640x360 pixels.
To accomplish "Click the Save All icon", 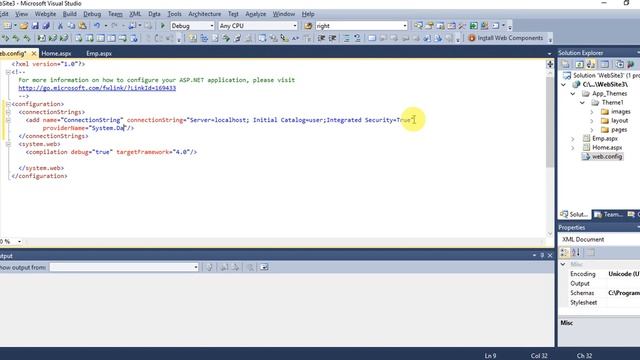I will pyautogui.click(x=46, y=26).
